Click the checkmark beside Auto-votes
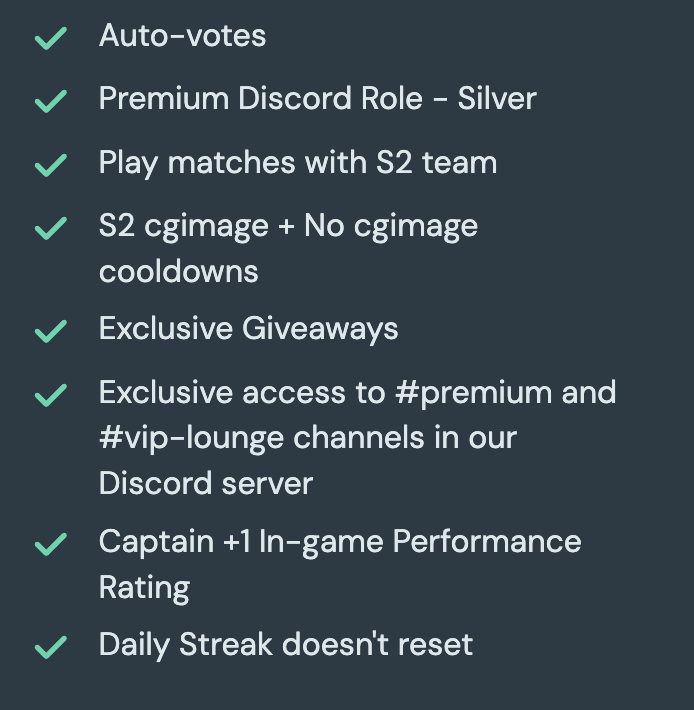Image resolution: width=694 pixels, height=710 pixels. click(x=50, y=38)
